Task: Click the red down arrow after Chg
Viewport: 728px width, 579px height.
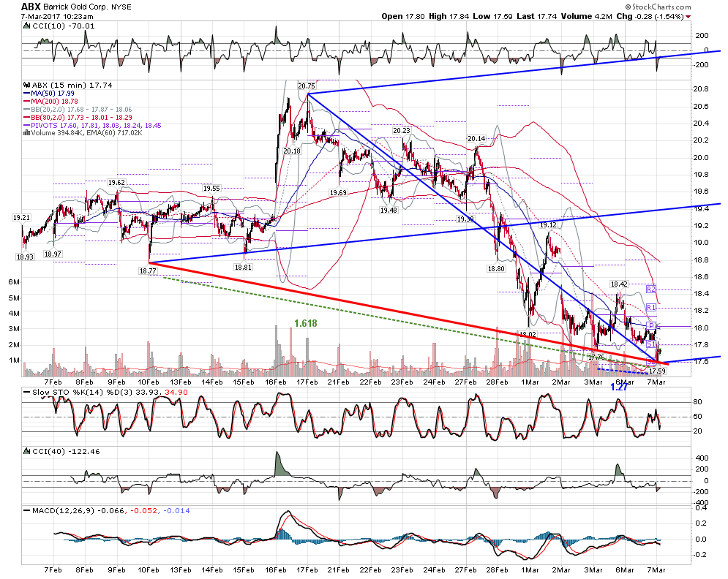Action: [x=688, y=17]
